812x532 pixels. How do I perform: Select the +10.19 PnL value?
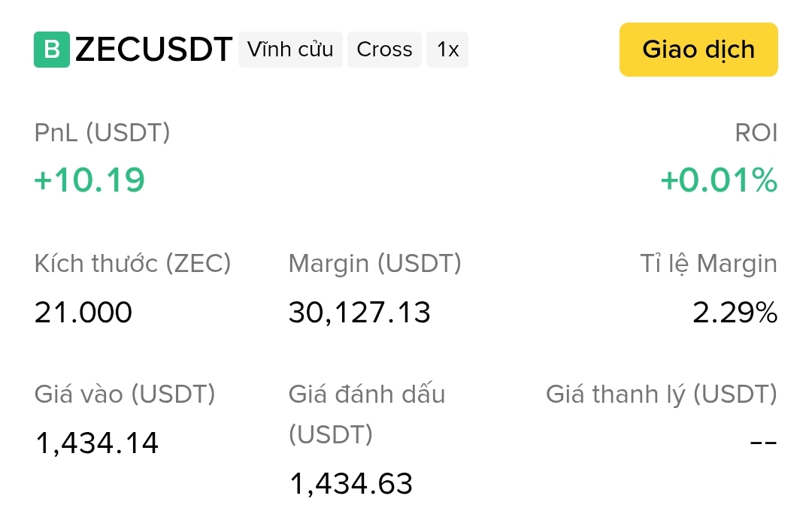point(89,180)
